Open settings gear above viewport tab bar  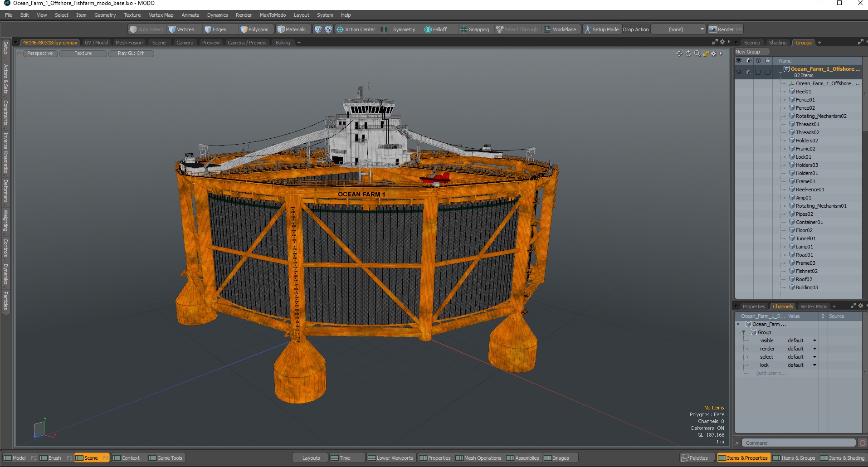[x=722, y=42]
